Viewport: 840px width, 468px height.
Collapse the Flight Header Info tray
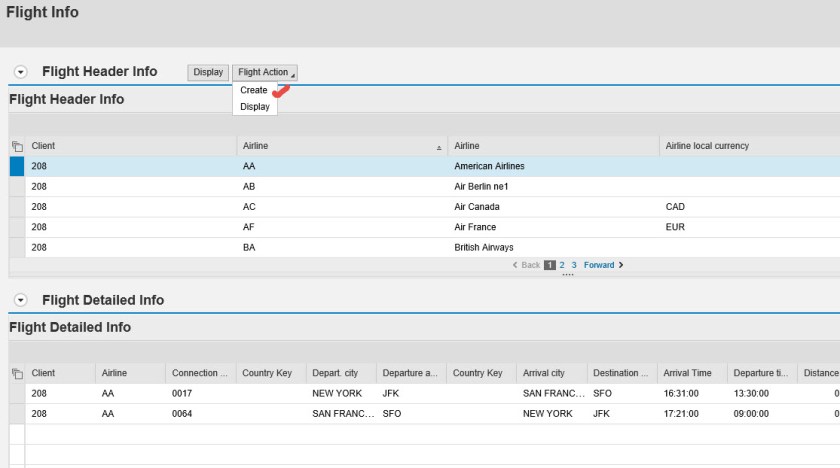pos(20,72)
